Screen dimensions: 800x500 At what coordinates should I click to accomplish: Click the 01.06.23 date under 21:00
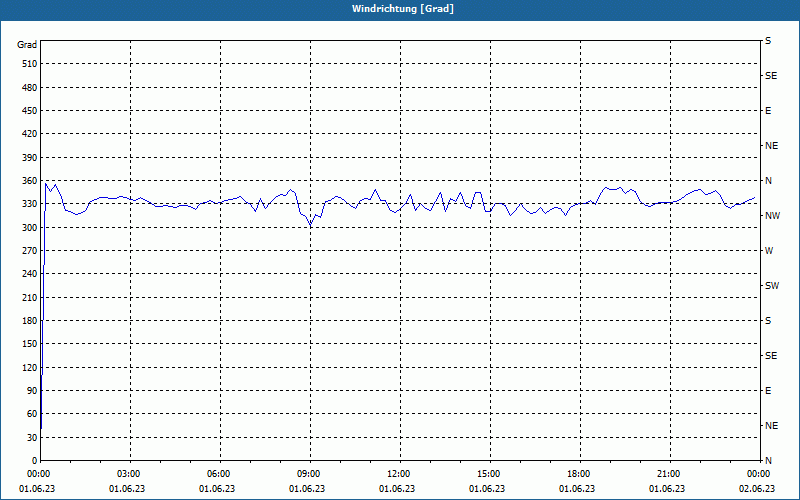(667, 488)
